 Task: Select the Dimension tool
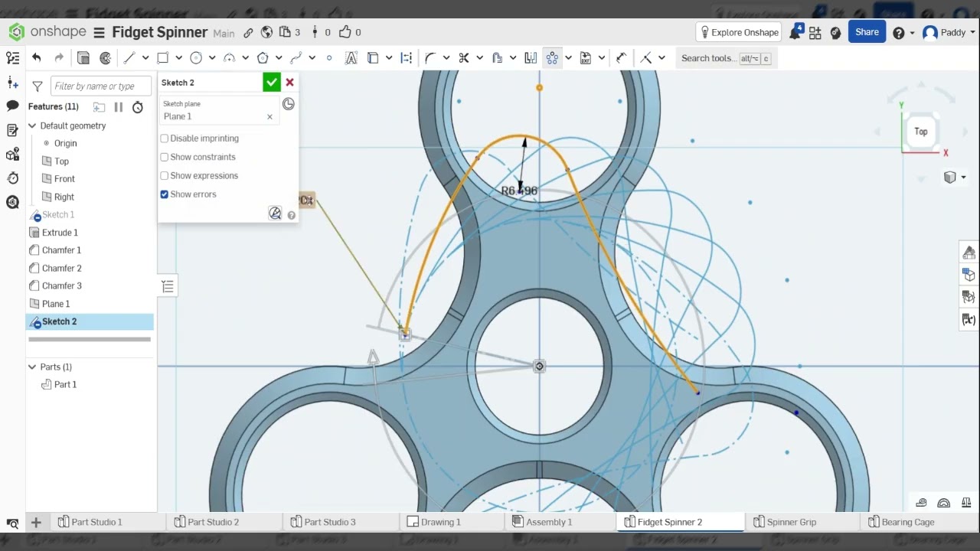click(621, 58)
